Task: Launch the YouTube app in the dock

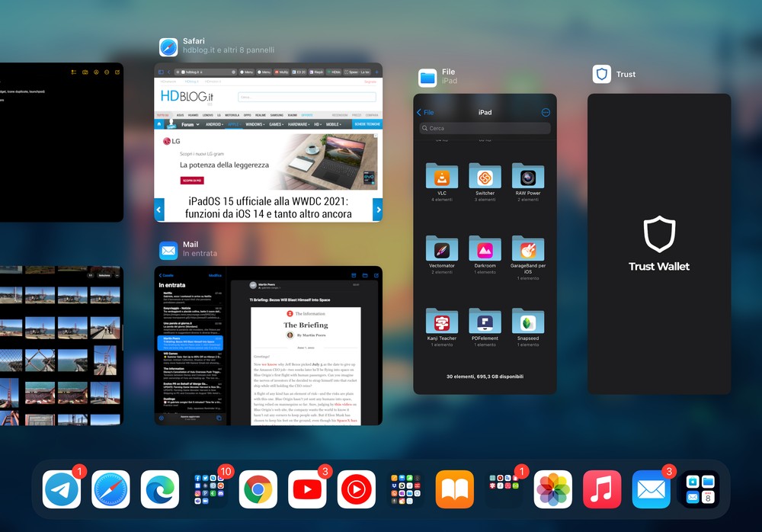Action: point(307,489)
